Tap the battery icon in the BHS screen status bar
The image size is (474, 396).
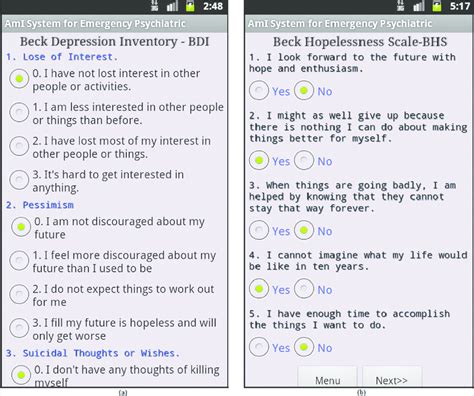(x=437, y=6)
